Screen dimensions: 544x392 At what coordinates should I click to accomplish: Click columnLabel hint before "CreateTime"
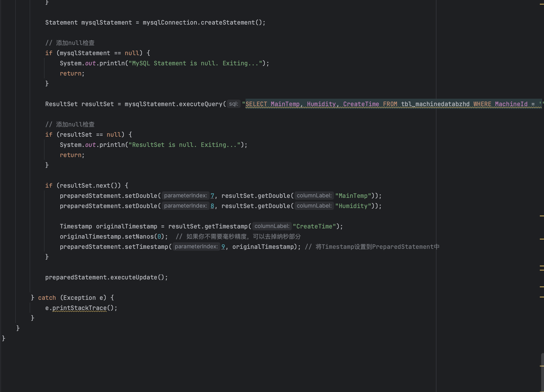coord(272,226)
